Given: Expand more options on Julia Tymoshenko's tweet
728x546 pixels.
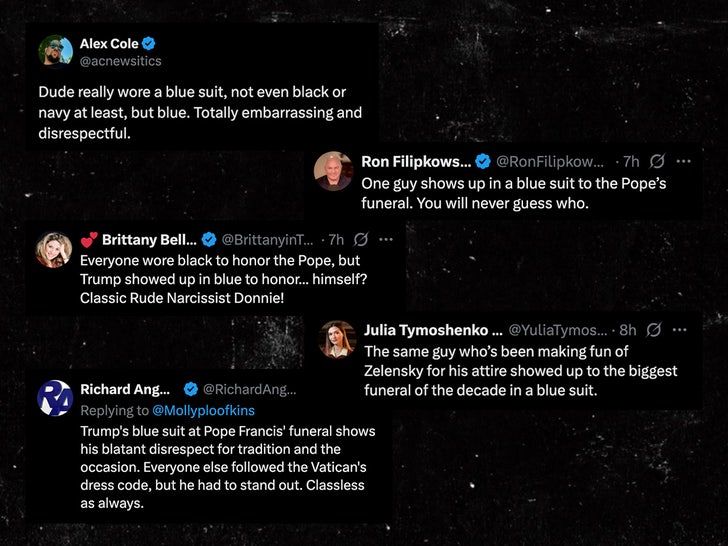Looking at the screenshot, I should (x=680, y=329).
